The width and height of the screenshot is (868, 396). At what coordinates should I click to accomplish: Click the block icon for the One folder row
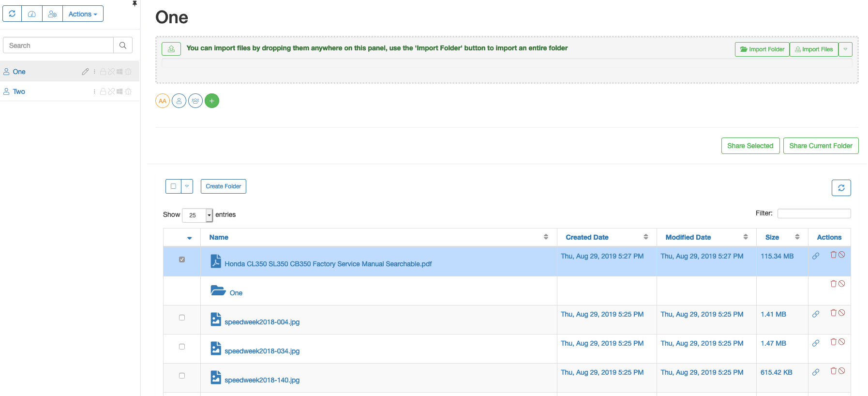(842, 284)
